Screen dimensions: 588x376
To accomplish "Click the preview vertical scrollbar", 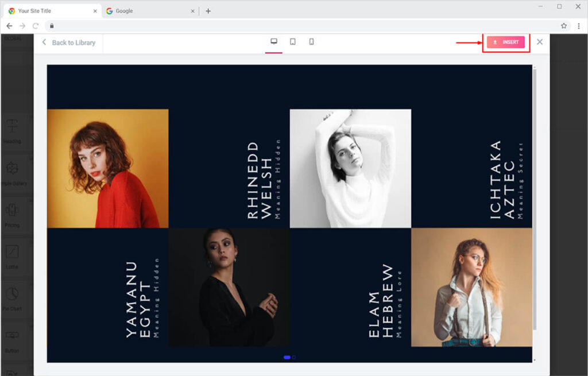I will 535,201.
